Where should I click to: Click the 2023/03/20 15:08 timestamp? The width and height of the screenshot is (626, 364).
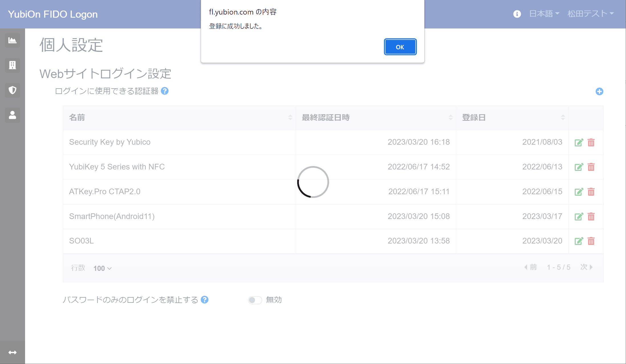pyautogui.click(x=419, y=216)
